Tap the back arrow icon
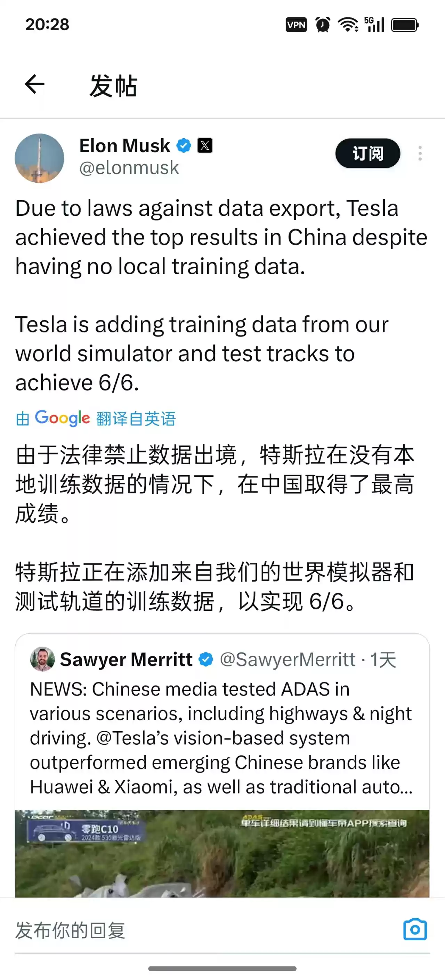The width and height of the screenshot is (445, 980). coord(34,84)
